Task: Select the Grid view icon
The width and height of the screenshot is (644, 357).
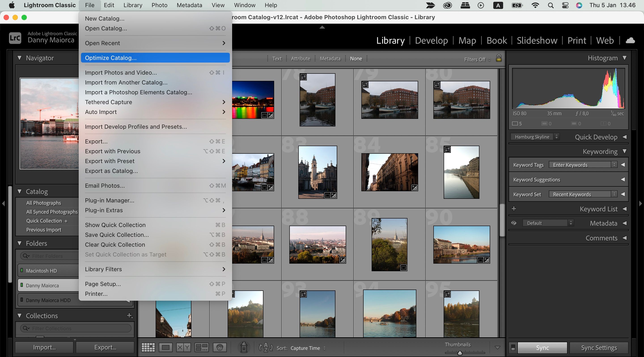Action: [148, 348]
